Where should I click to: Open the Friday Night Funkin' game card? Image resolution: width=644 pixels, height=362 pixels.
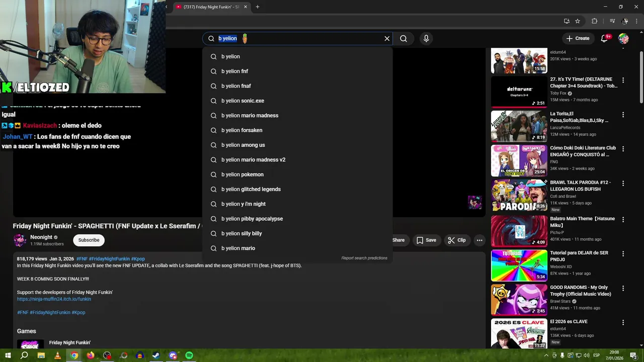point(54,344)
